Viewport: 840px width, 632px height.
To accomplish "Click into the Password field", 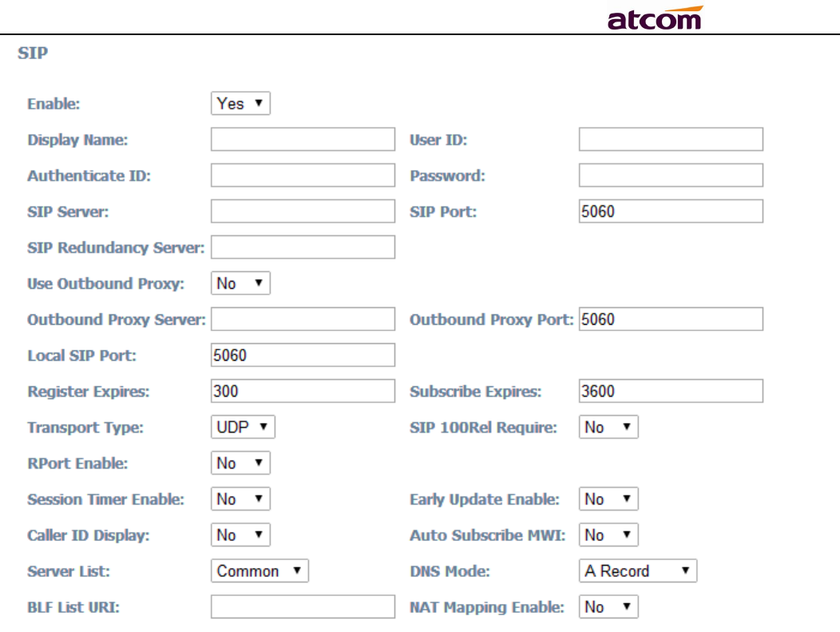I will (672, 175).
